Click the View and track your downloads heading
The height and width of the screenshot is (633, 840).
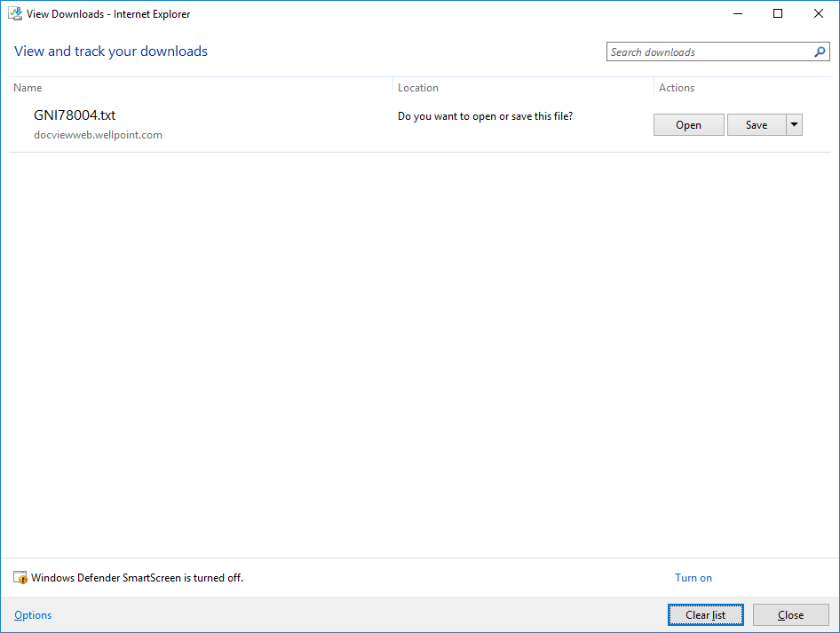tap(110, 51)
